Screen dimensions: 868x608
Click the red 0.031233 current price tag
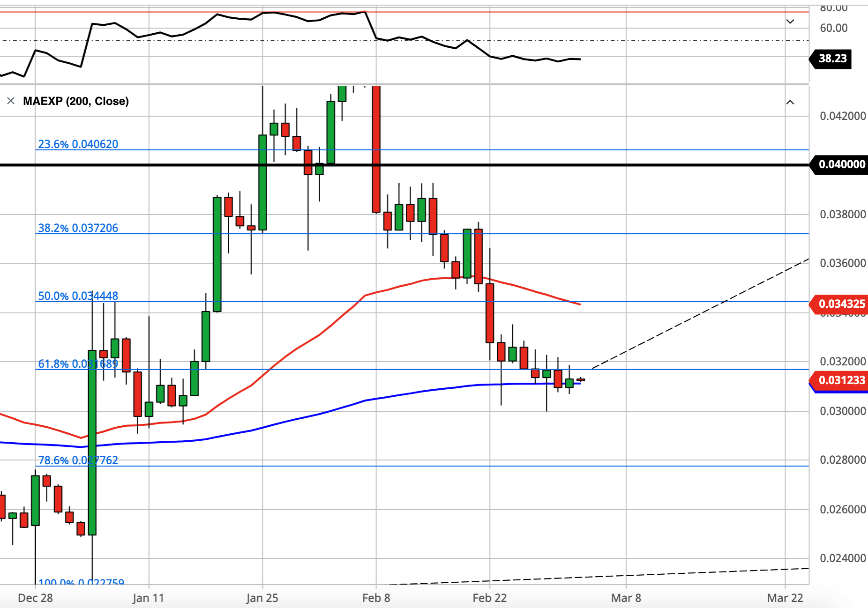pos(839,380)
